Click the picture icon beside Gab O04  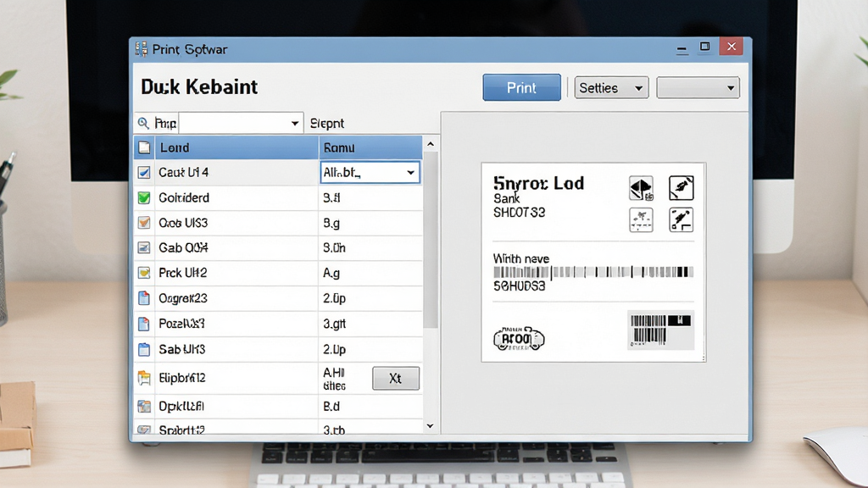pos(144,247)
